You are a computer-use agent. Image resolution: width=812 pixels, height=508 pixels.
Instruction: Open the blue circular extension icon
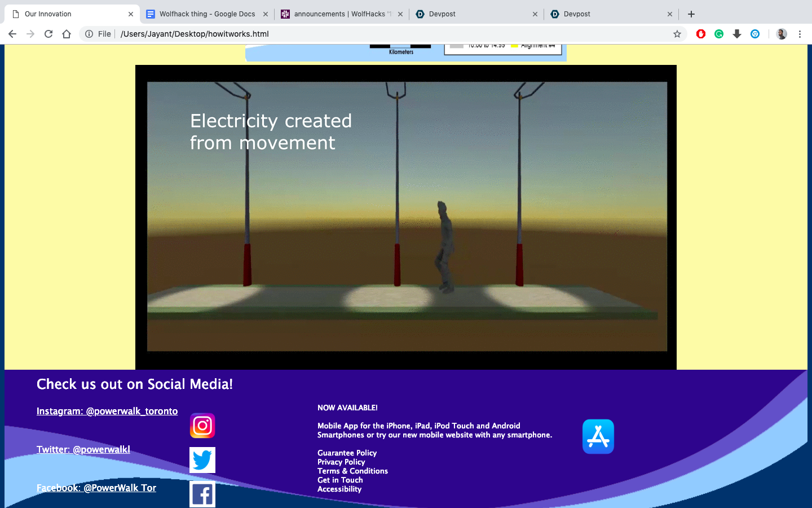click(x=755, y=34)
